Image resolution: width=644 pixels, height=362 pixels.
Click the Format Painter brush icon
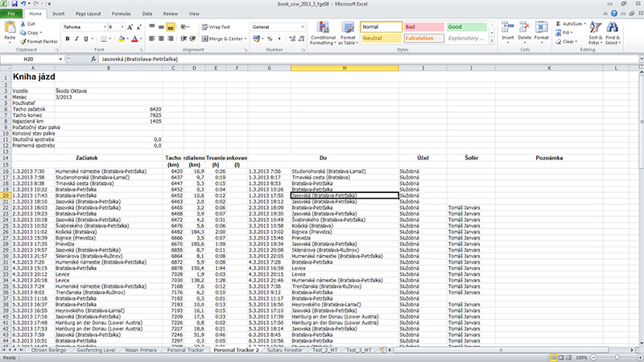pyautogui.click(x=23, y=41)
